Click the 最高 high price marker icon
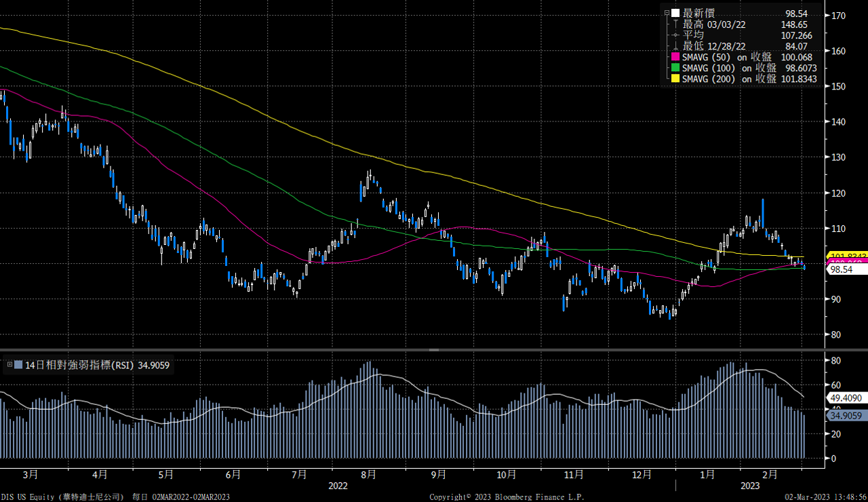 coord(675,24)
